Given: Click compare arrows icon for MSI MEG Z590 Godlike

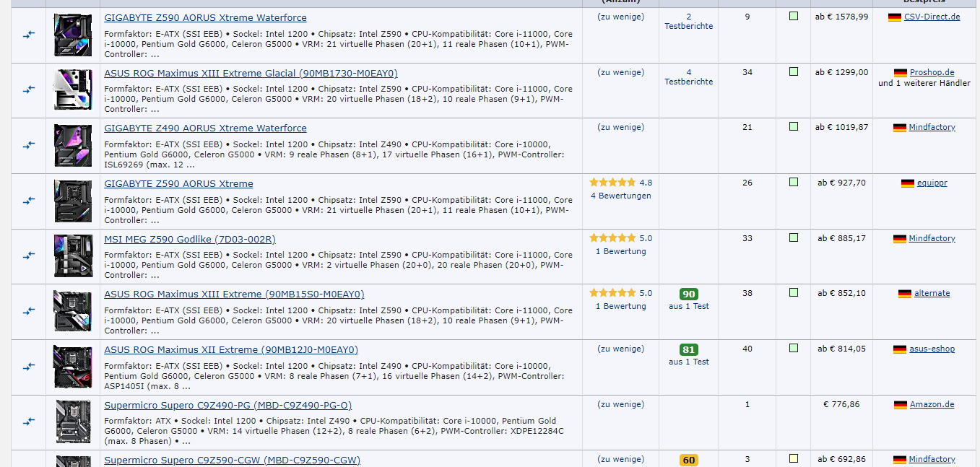Looking at the screenshot, I should pos(29,256).
